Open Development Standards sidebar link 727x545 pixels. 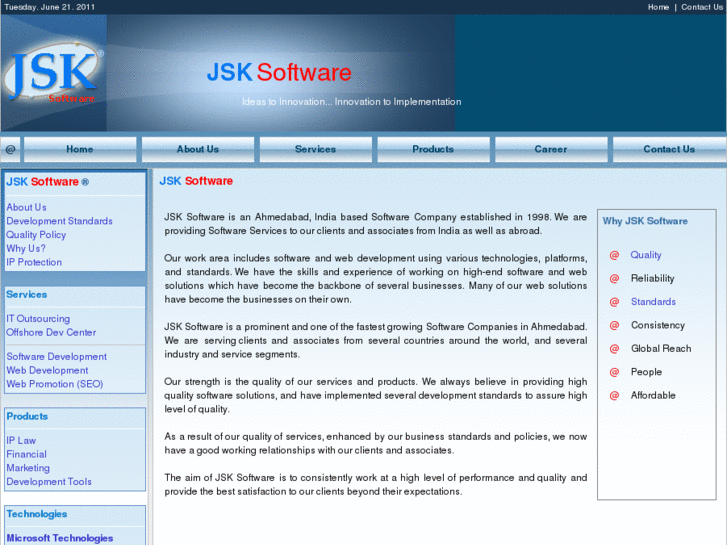[59, 221]
